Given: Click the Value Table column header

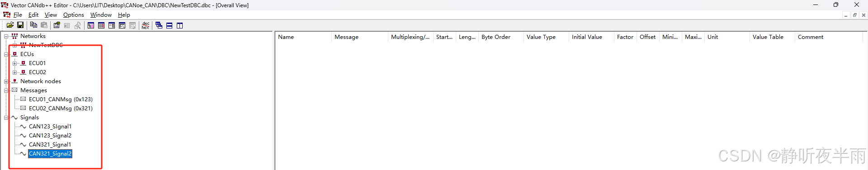Looking at the screenshot, I should tap(772, 37).
